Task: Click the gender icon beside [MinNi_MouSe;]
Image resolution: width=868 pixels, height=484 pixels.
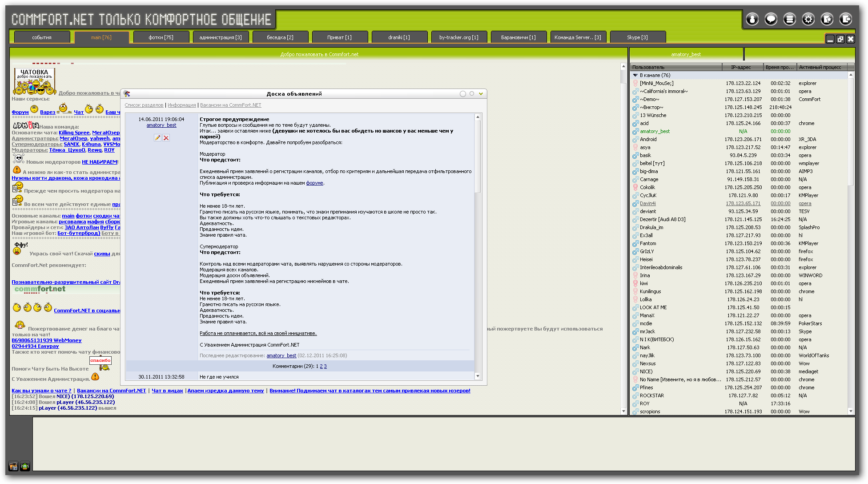Action: [635, 83]
